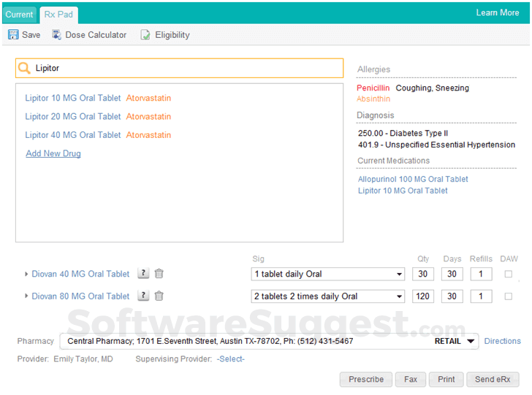Switch to the Current tab
The image size is (532, 395).
[19, 14]
